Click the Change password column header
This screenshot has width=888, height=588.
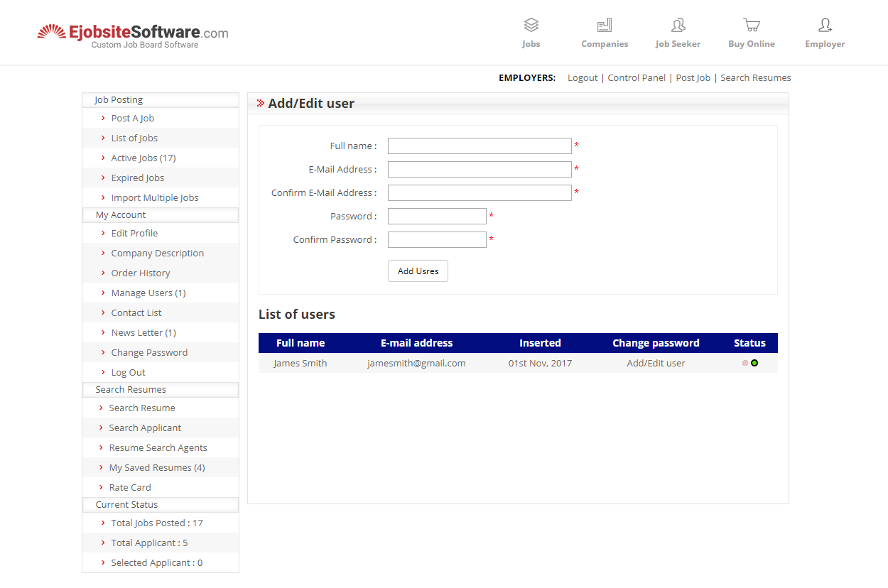tap(656, 343)
